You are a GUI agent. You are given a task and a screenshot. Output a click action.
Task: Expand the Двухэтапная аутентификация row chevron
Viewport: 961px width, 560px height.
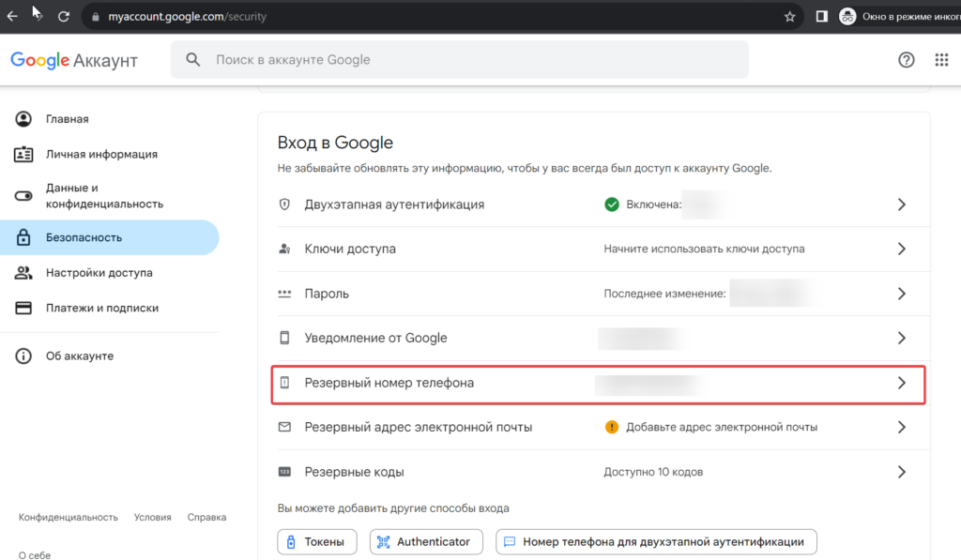(x=902, y=204)
